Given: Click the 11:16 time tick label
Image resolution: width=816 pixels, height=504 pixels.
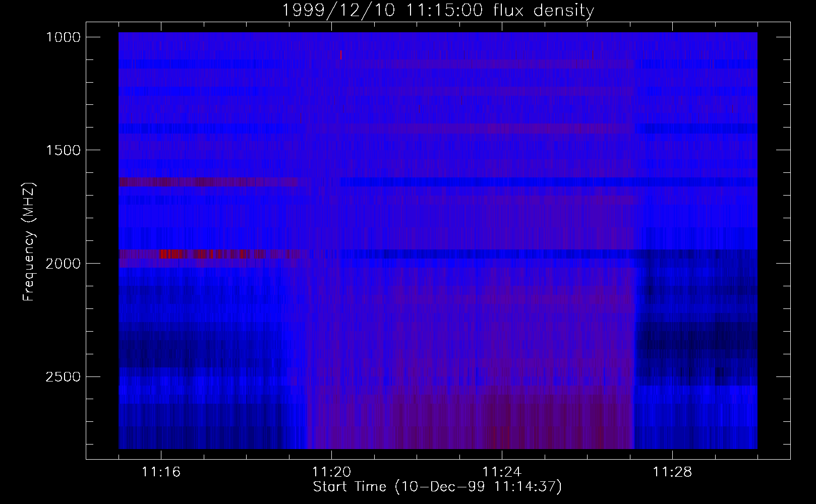Looking at the screenshot, I should [161, 472].
